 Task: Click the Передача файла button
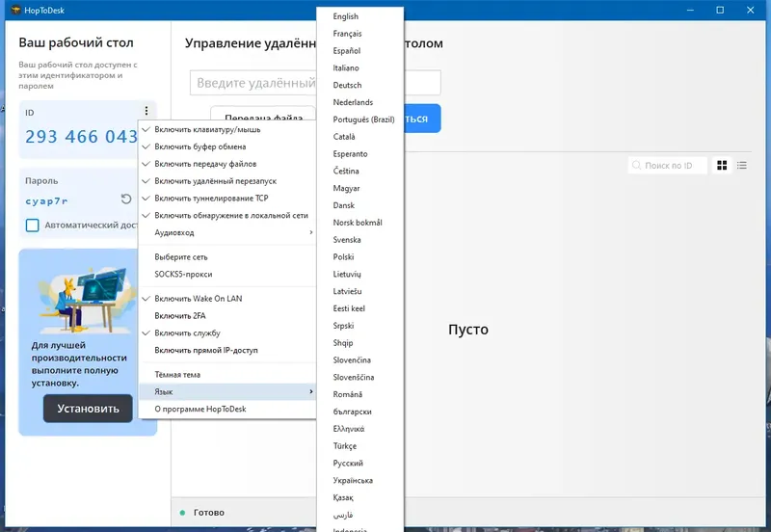coord(263,114)
